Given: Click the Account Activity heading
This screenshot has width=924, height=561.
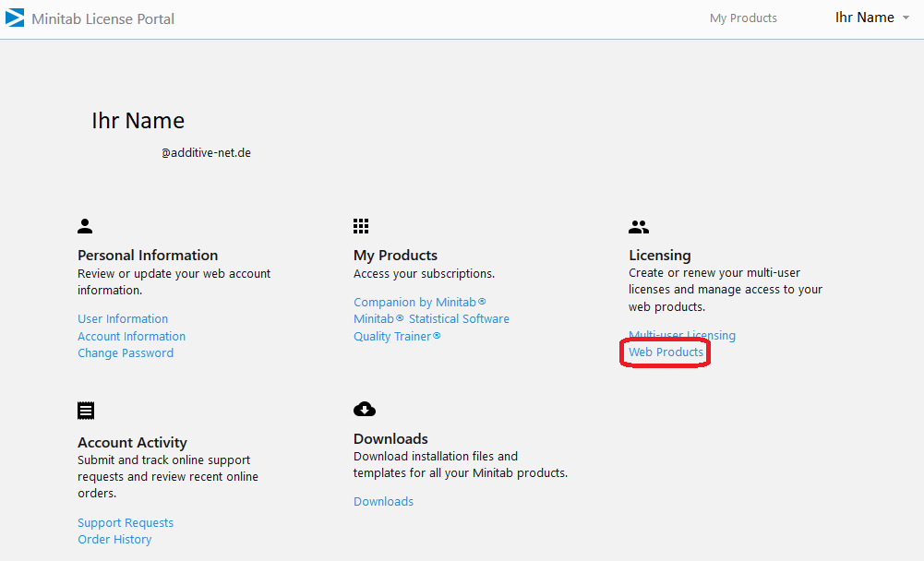Looking at the screenshot, I should point(132,443).
